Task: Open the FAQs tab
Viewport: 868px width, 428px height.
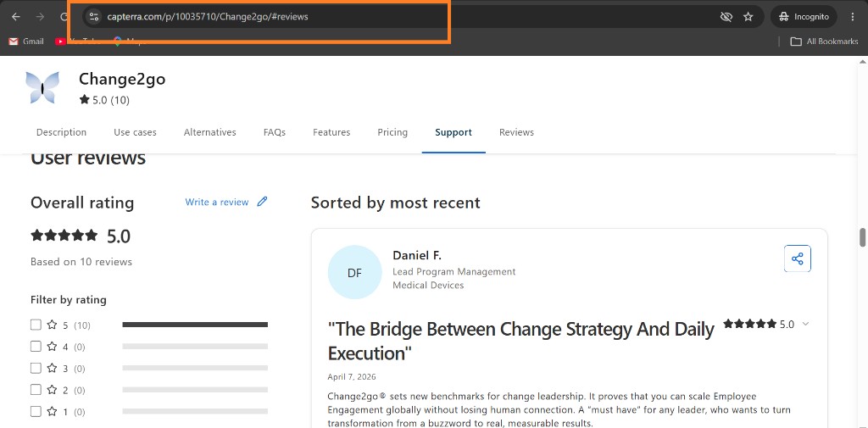Action: point(275,132)
